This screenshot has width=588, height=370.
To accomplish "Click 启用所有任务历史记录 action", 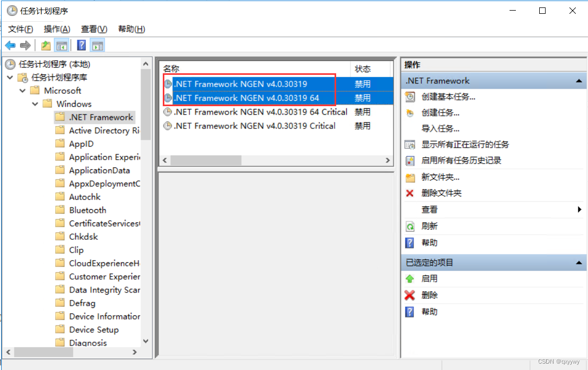I will point(461,161).
